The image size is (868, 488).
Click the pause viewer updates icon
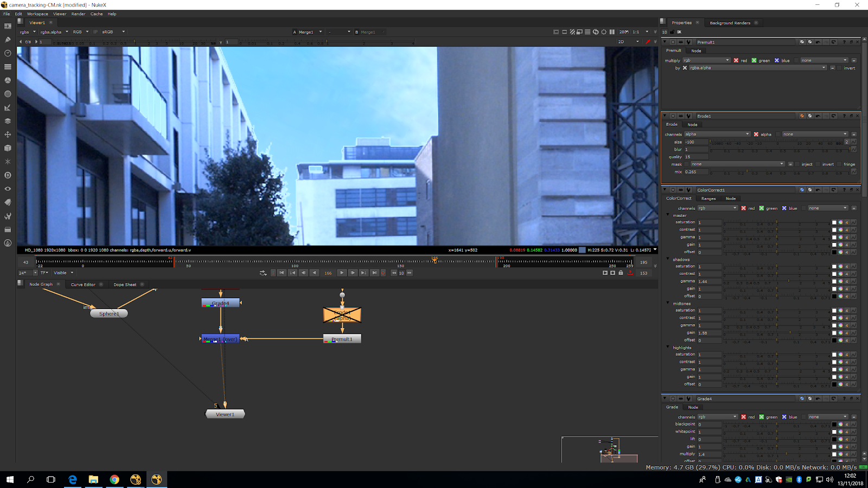click(612, 32)
